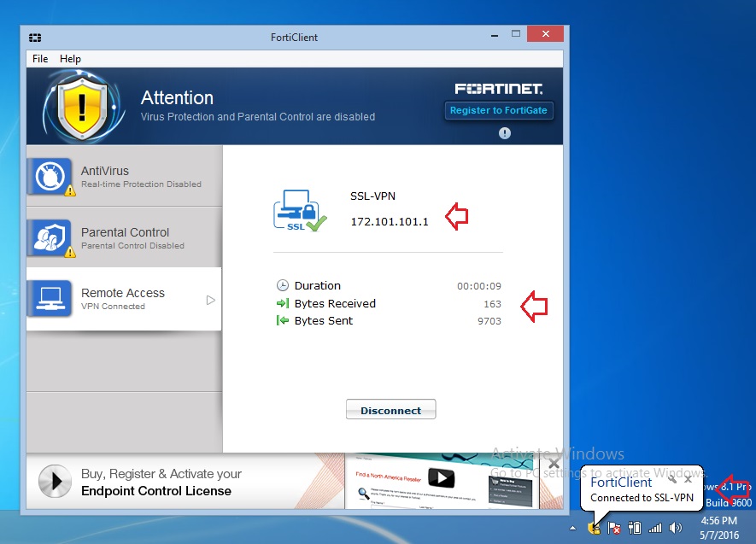This screenshot has width=756, height=544.
Task: Click the duration value 00:00:09
Action: pyautogui.click(x=479, y=286)
